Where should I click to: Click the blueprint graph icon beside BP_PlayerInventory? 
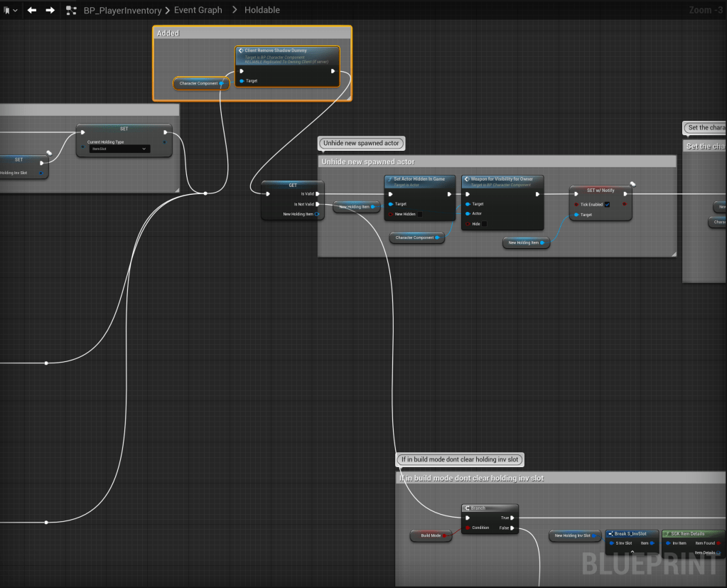[x=71, y=10]
